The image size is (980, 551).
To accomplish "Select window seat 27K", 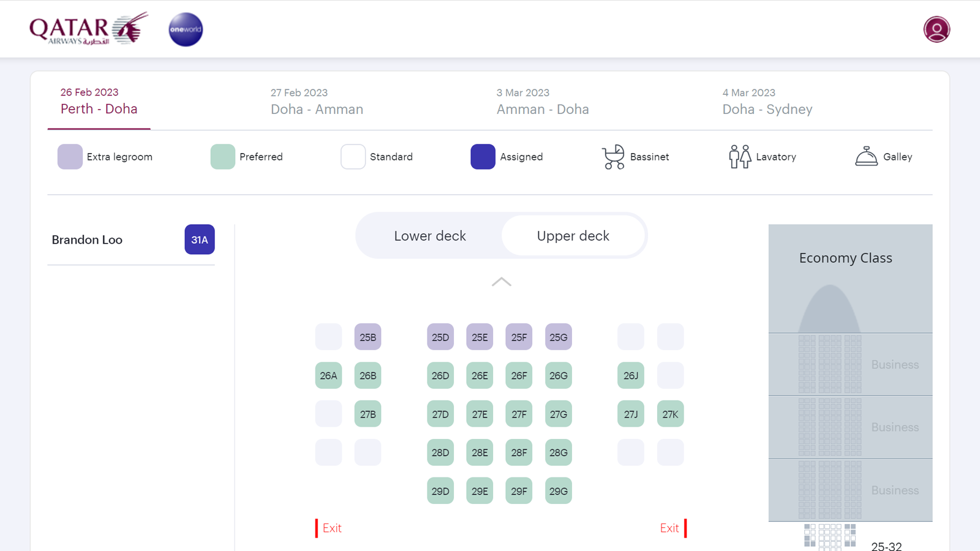I will coord(671,414).
